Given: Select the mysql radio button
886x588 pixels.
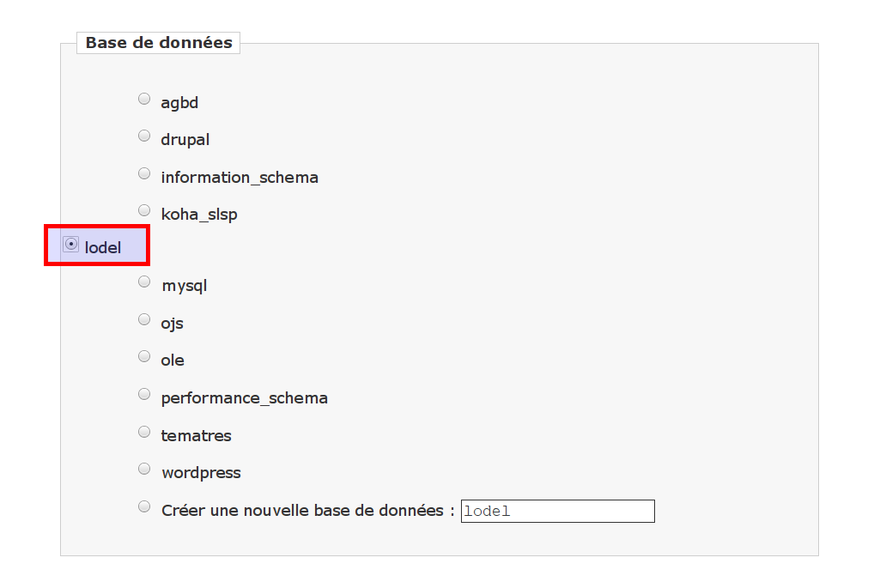Looking at the screenshot, I should 144,282.
